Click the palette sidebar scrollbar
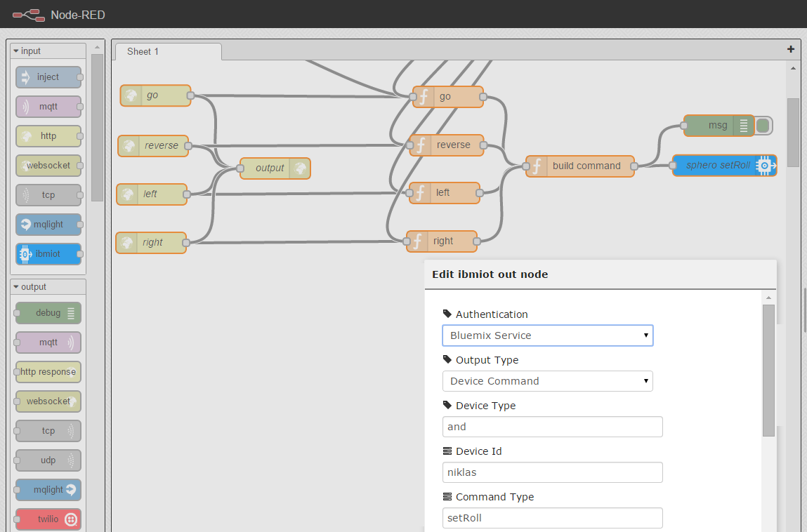Viewport: 807px width, 532px height. pyautogui.click(x=97, y=128)
